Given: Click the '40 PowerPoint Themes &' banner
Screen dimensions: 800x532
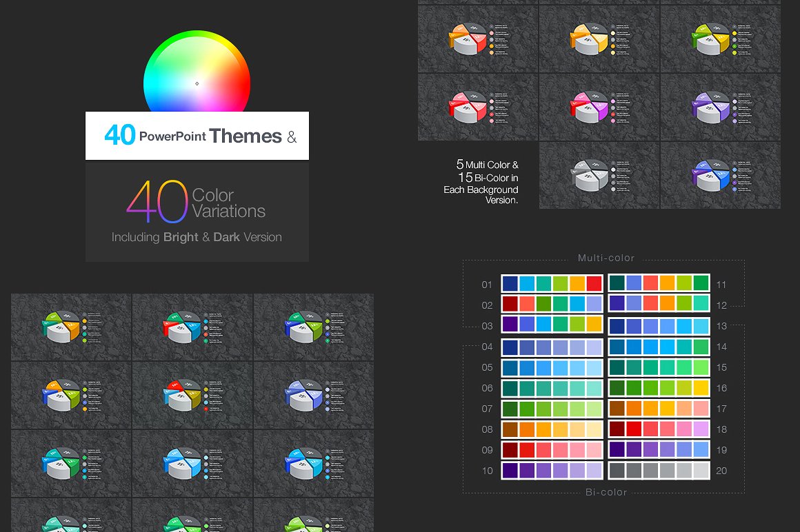Looking at the screenshot, I should (197, 136).
